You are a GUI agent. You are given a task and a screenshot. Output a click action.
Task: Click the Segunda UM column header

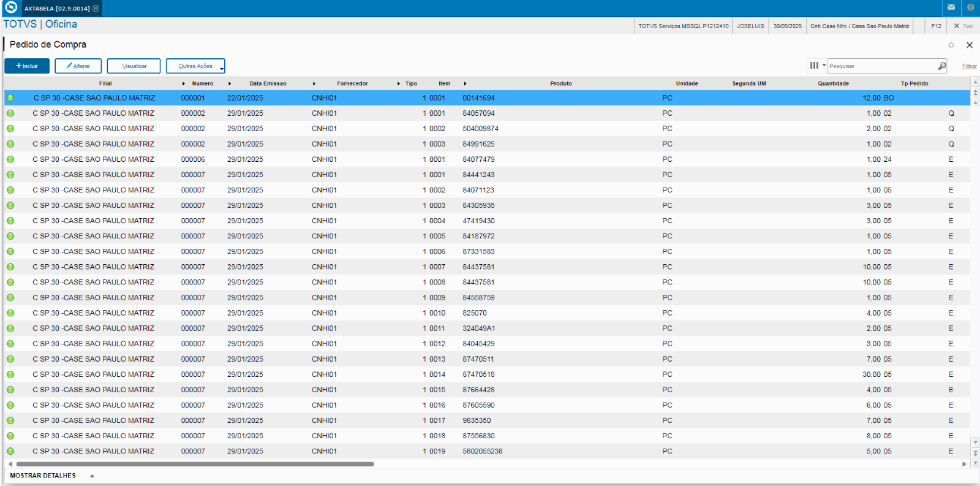click(x=749, y=83)
